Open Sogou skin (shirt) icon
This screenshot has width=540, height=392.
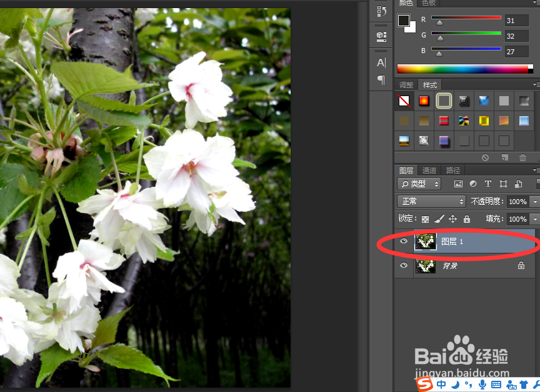click(524, 385)
